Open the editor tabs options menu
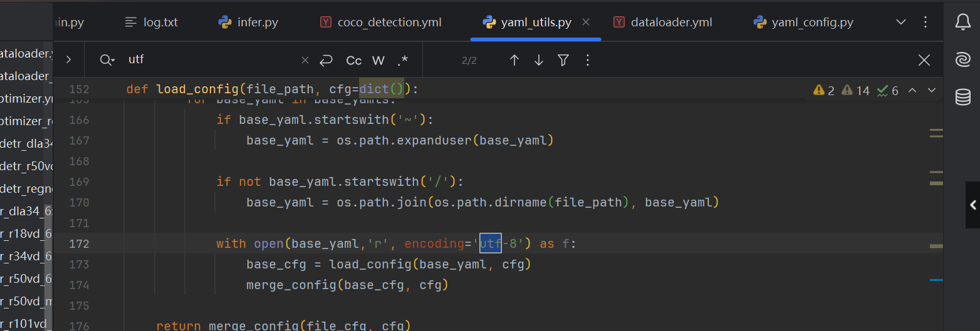Screen dimensions: 980x331 pos(925,22)
